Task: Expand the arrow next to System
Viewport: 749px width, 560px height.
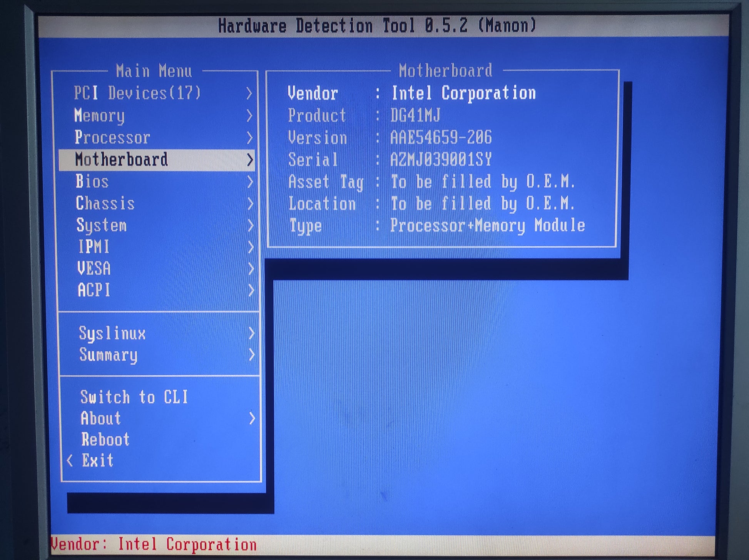Action: point(251,225)
